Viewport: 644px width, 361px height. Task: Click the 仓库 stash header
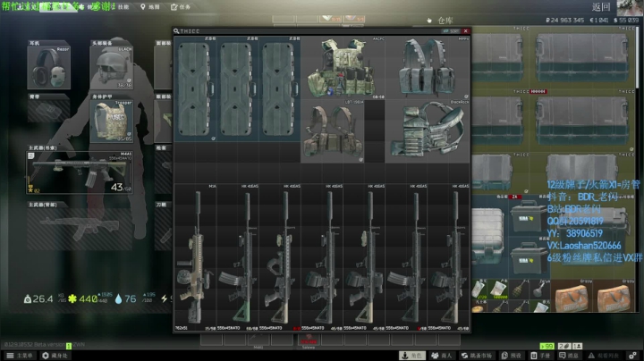445,20
